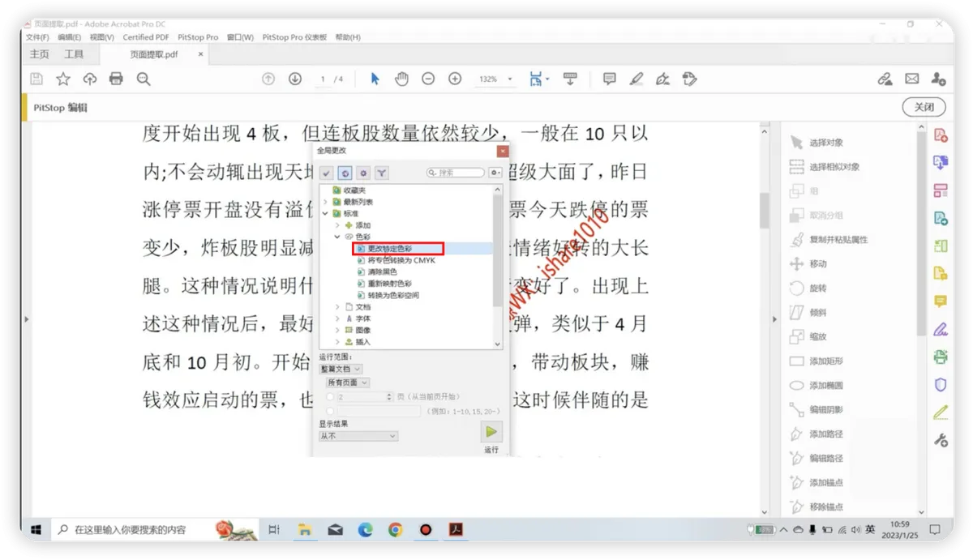
Task: Click the taskbar search box
Action: pos(154,530)
